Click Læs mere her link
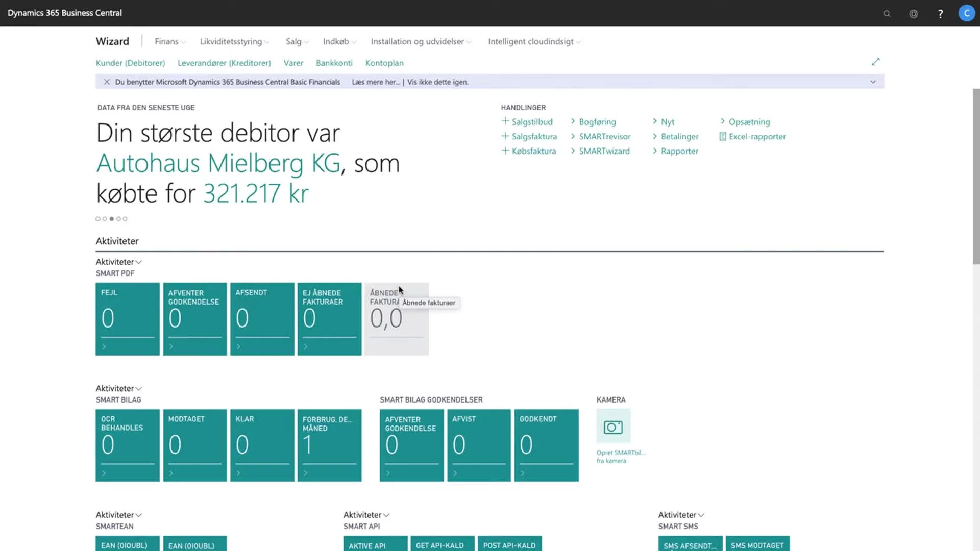 [x=376, y=82]
